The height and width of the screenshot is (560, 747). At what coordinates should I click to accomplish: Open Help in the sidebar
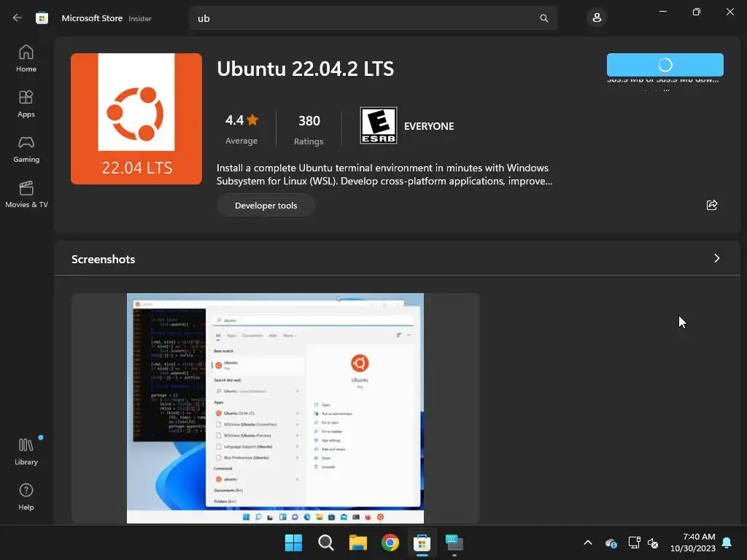[x=26, y=497]
